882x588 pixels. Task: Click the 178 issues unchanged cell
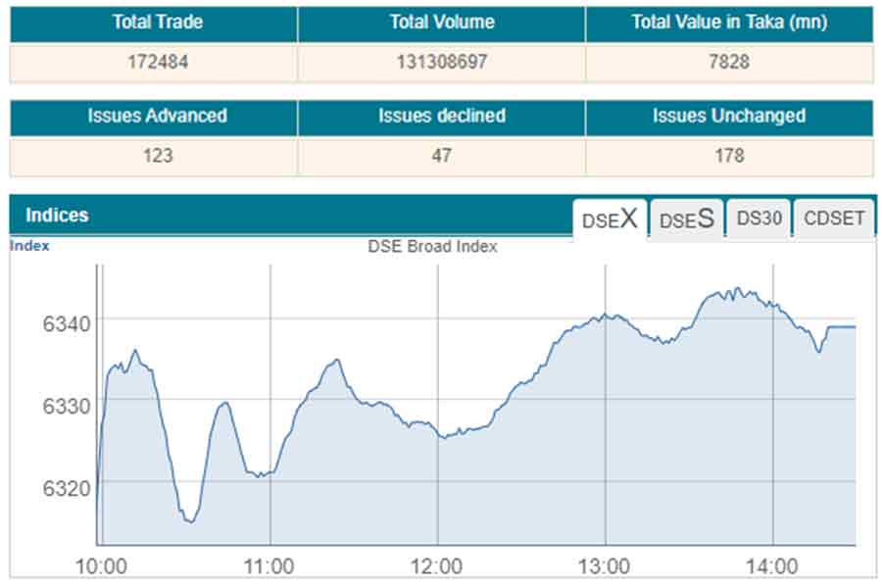click(x=729, y=156)
